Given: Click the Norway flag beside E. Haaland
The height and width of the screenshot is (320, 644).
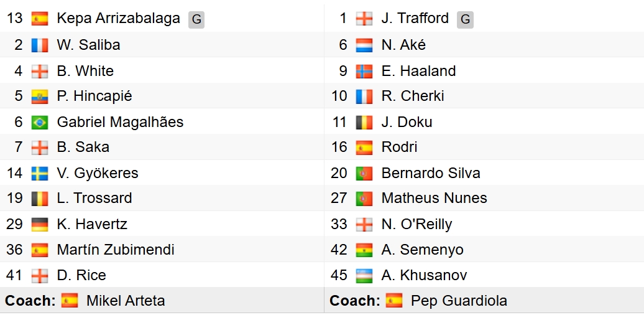Looking at the screenshot, I should click(x=364, y=71).
